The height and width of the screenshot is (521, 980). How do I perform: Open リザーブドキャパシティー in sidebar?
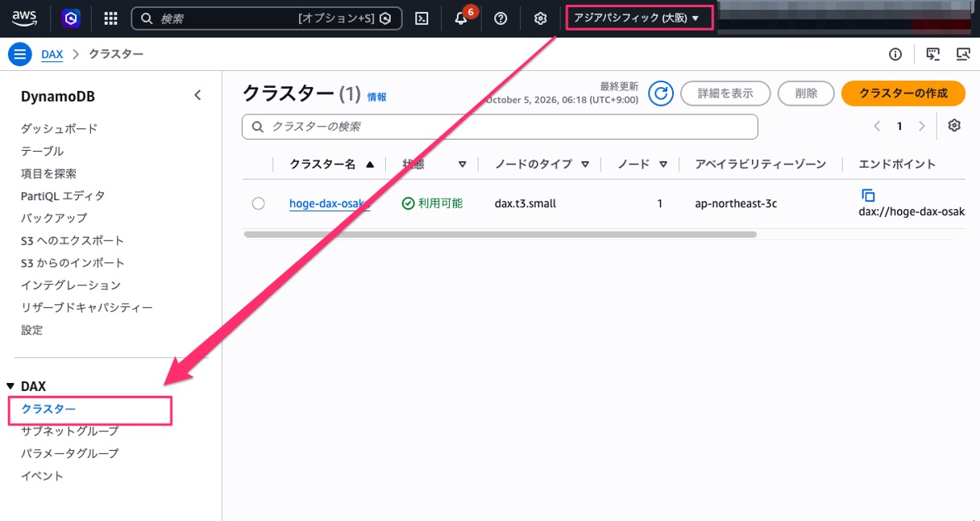click(86, 307)
